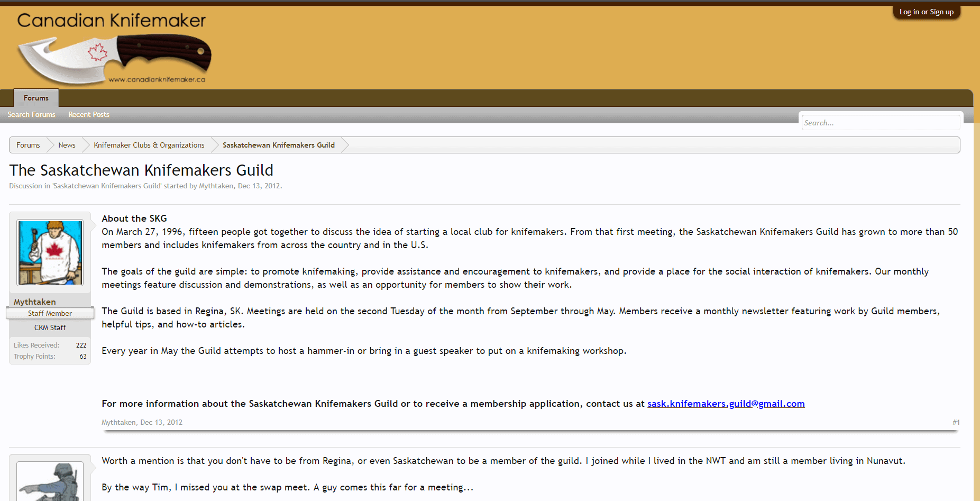Go to Forums breadcrumb
980x501 pixels.
28,145
